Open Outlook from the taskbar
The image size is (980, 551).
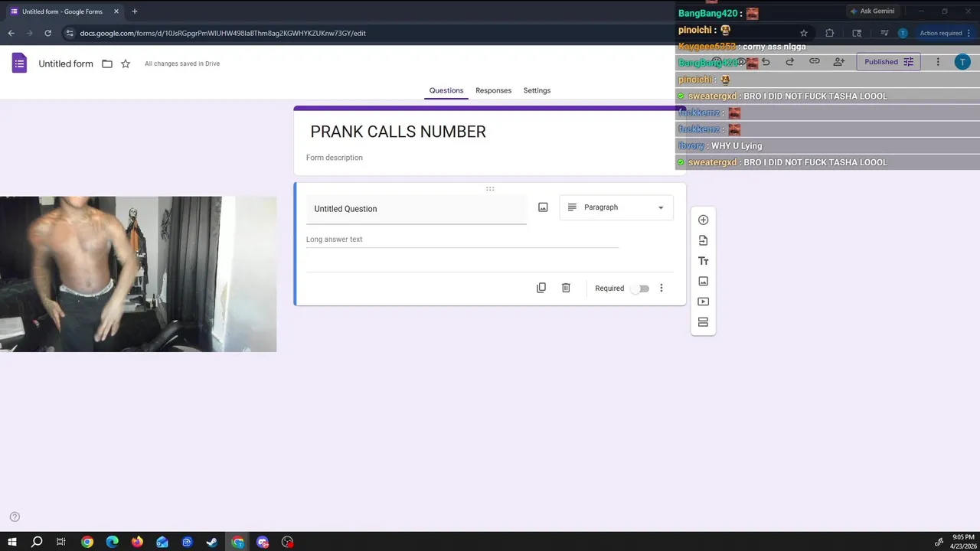[162, 542]
